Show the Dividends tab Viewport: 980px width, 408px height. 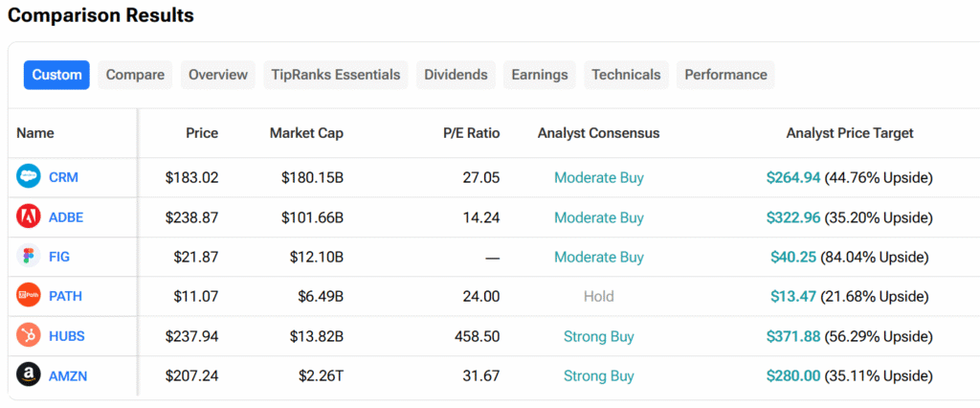(456, 75)
